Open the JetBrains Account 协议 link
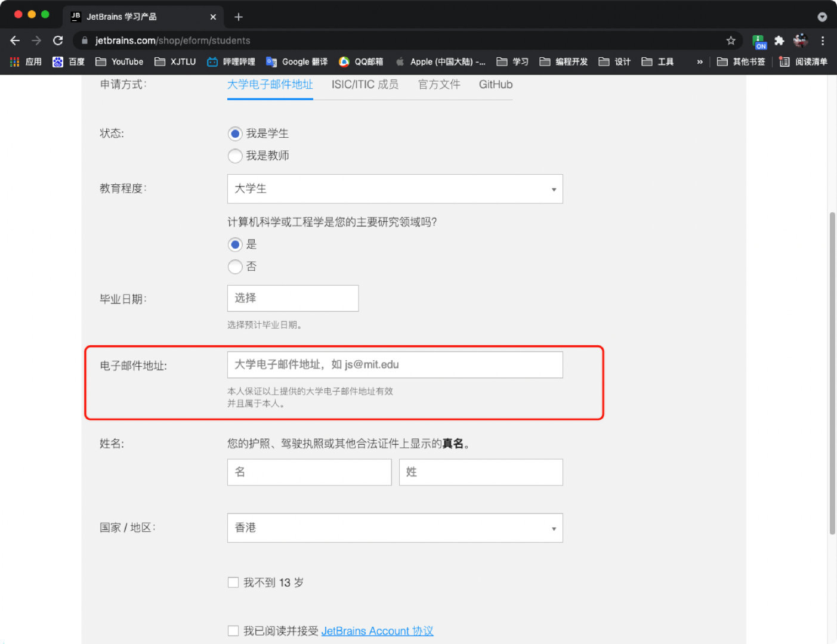Image resolution: width=837 pixels, height=644 pixels. [377, 631]
